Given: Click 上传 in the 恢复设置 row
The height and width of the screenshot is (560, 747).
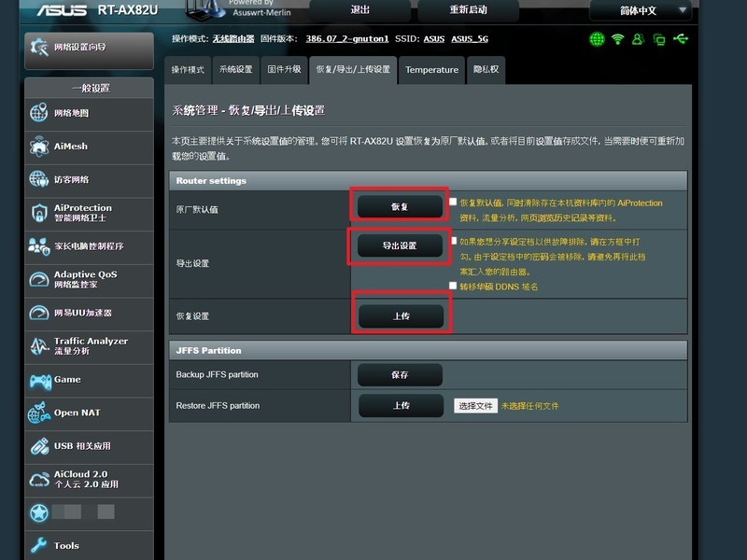Looking at the screenshot, I should pyautogui.click(x=402, y=316).
